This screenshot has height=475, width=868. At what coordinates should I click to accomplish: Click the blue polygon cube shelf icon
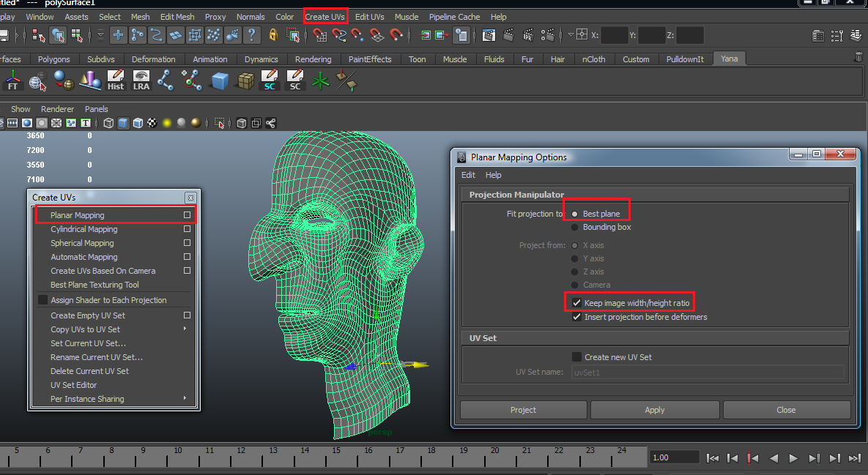(219, 80)
